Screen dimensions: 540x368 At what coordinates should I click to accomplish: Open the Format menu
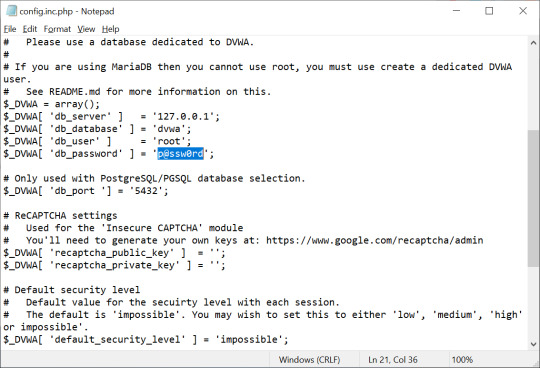tap(57, 29)
